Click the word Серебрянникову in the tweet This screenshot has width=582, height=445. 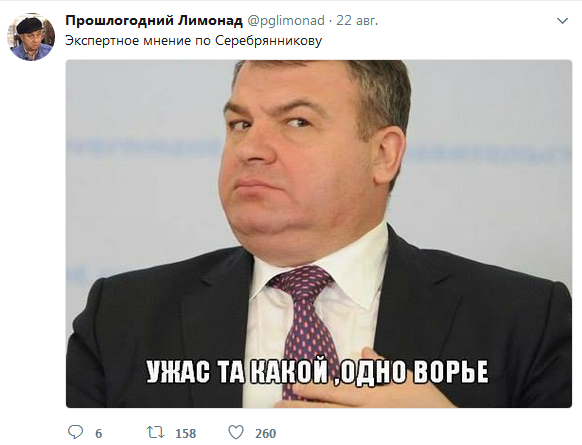268,41
